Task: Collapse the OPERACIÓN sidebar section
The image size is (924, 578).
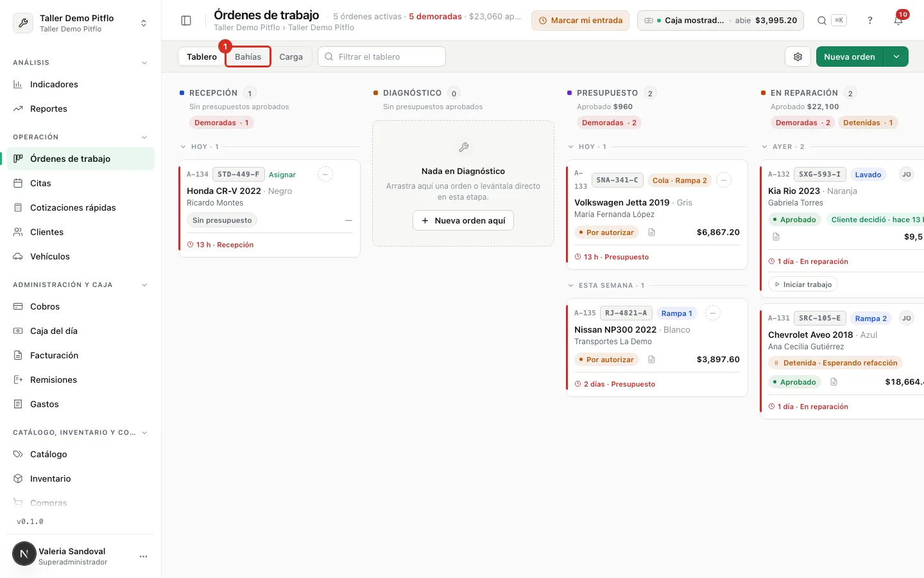Action: coord(144,137)
